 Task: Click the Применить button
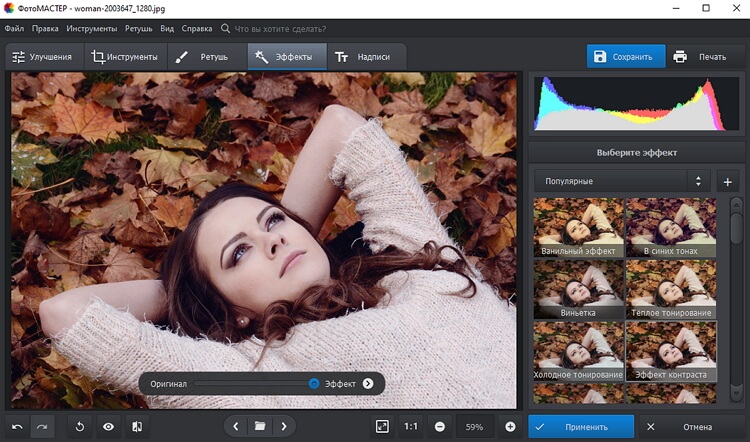point(581,427)
